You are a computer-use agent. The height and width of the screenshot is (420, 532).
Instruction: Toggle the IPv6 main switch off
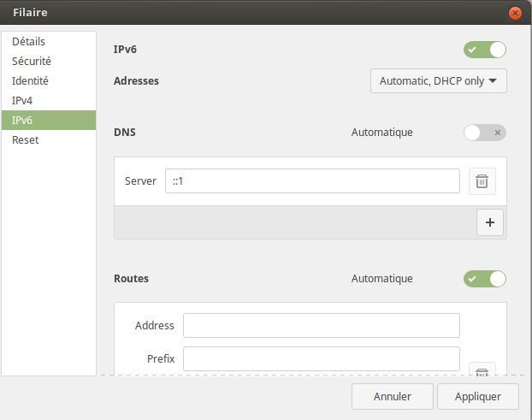tap(485, 50)
